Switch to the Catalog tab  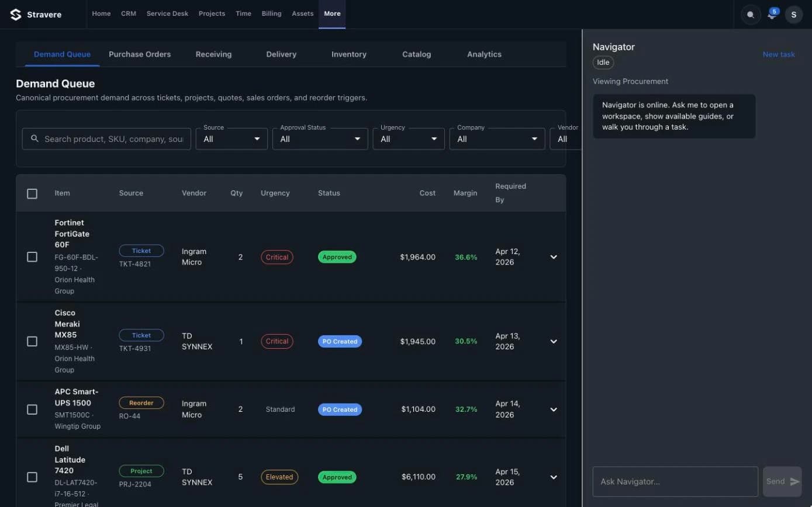tap(417, 54)
